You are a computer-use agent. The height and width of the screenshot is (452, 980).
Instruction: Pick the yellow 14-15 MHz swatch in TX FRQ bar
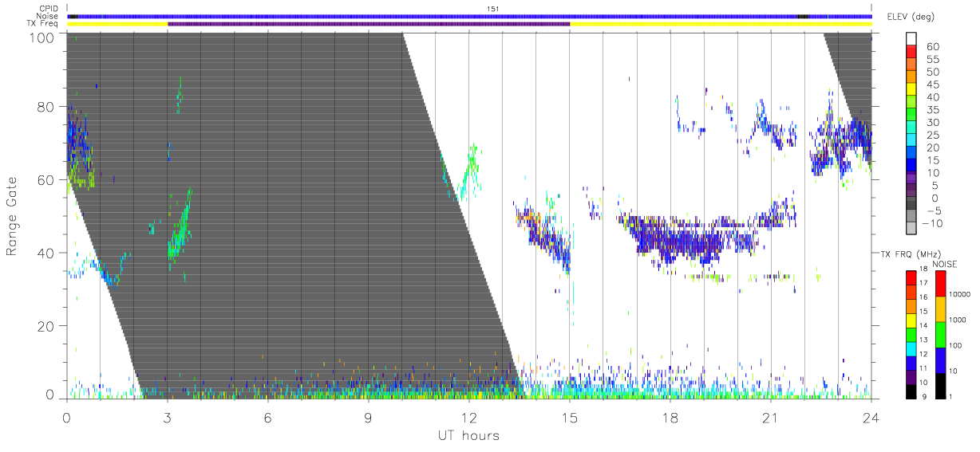(x=913, y=320)
